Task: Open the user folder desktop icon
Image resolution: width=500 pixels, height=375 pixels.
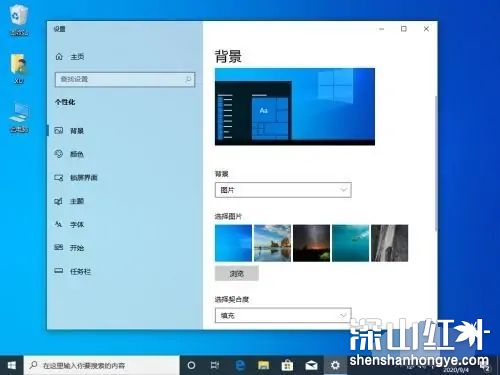Action: coord(19,68)
